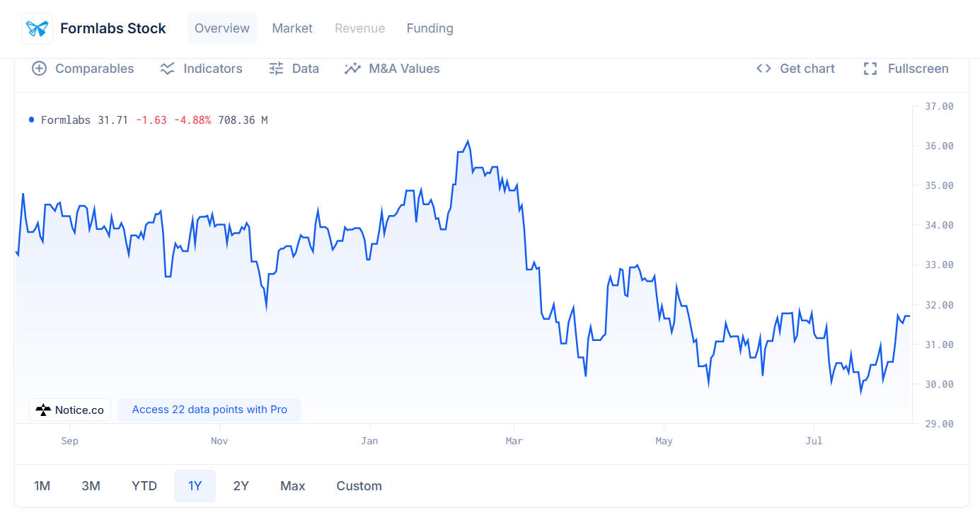Click the Notice.co logo badge

pyautogui.click(x=70, y=410)
